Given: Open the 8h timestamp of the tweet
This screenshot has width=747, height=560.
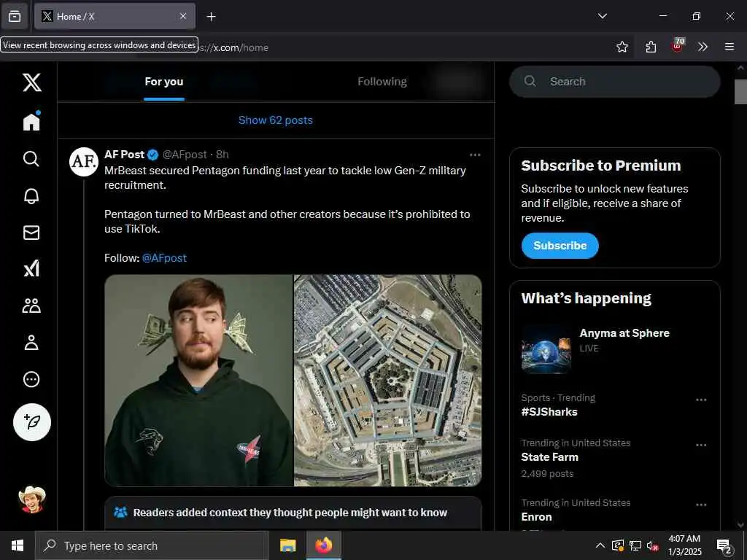Looking at the screenshot, I should (x=222, y=155).
